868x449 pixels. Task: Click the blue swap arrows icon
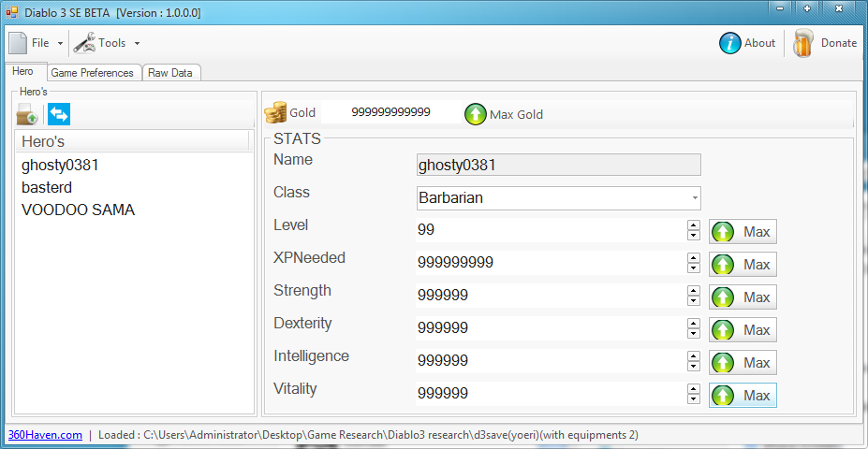[59, 114]
